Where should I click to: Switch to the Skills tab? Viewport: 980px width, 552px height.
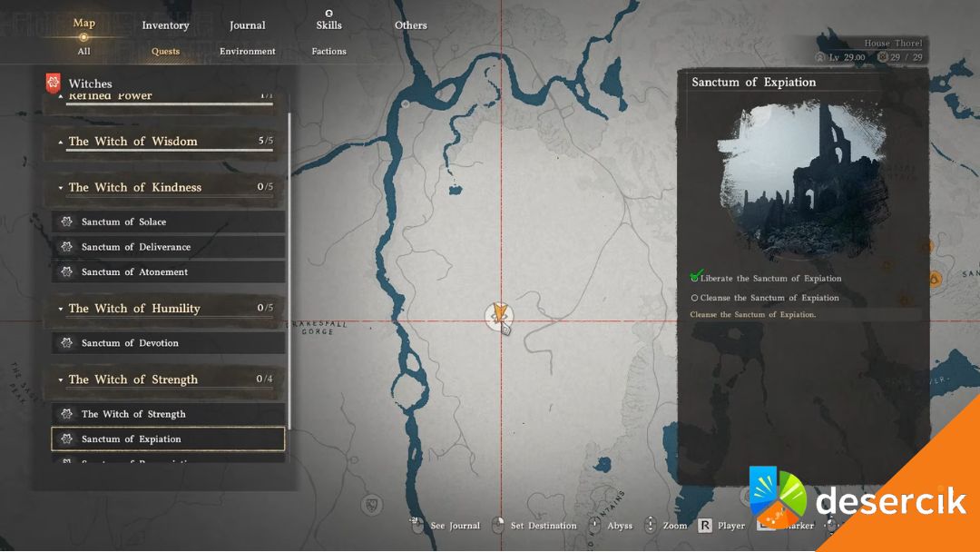(x=328, y=25)
